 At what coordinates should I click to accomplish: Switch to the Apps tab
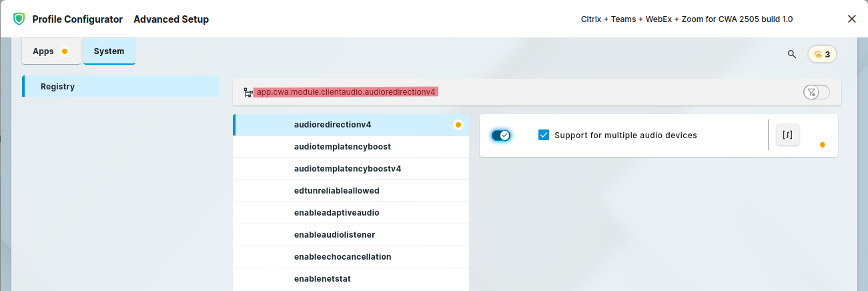(x=44, y=51)
